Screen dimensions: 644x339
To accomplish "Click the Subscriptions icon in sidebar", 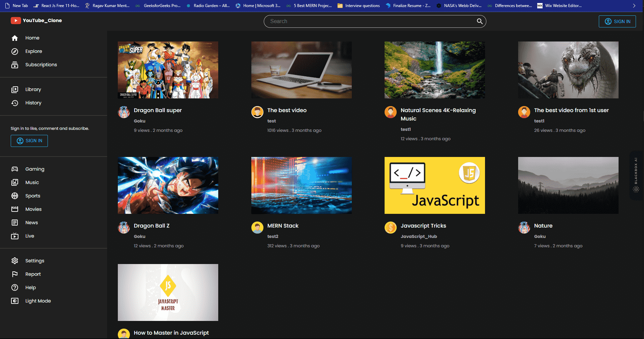I will pos(15,65).
